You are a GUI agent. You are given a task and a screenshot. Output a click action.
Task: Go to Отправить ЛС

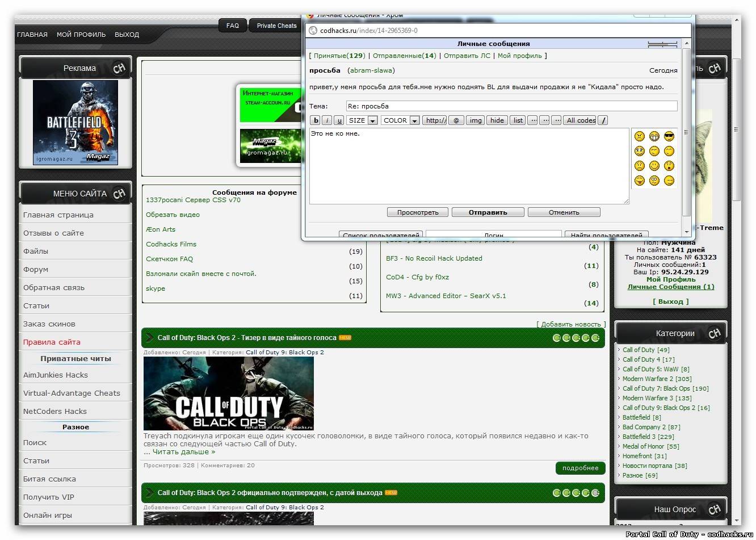pos(467,56)
